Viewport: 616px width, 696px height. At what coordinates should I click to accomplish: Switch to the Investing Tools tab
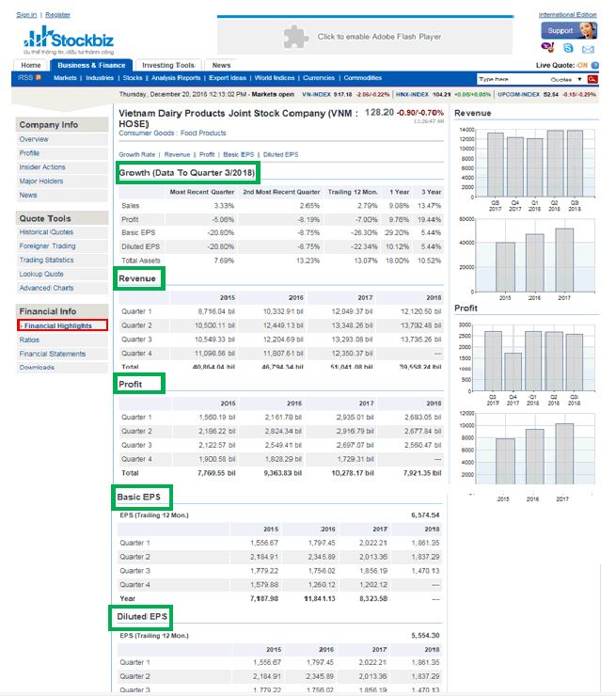pyautogui.click(x=168, y=65)
